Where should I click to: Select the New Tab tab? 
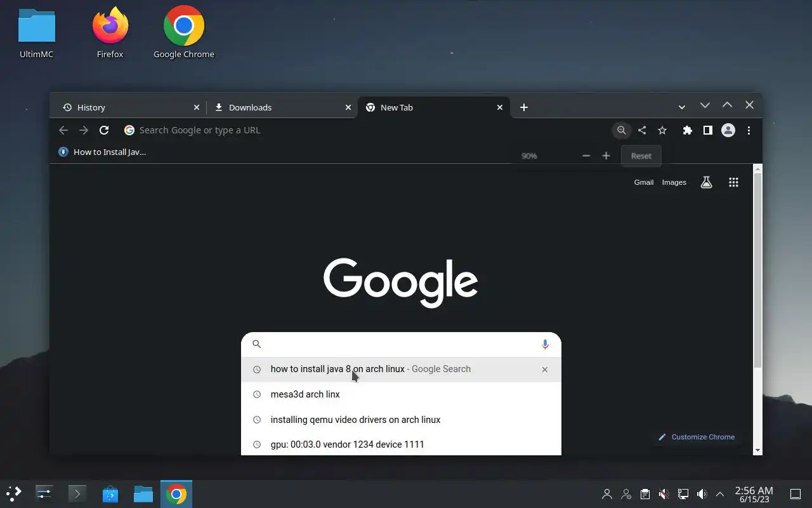coord(435,107)
